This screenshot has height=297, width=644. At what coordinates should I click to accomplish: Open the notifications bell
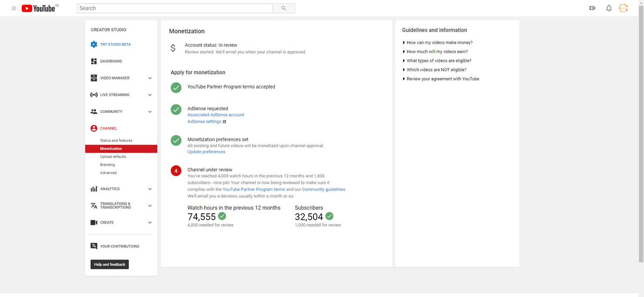(609, 8)
